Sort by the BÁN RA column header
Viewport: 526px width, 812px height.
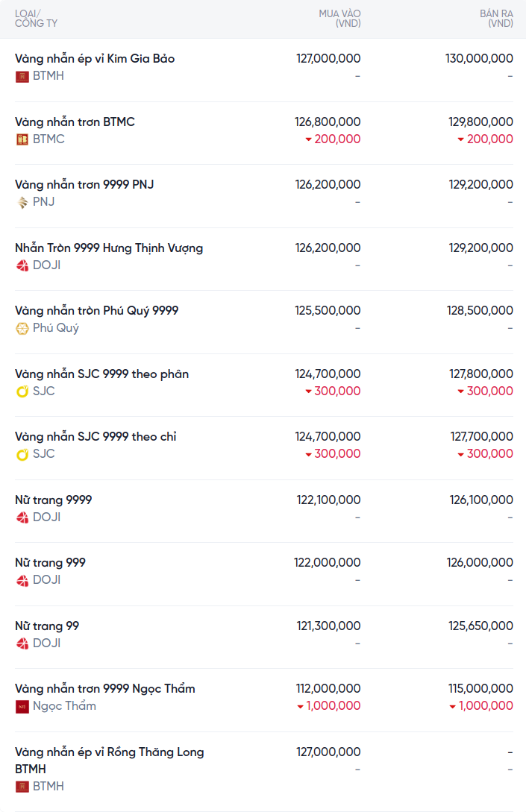496,19
